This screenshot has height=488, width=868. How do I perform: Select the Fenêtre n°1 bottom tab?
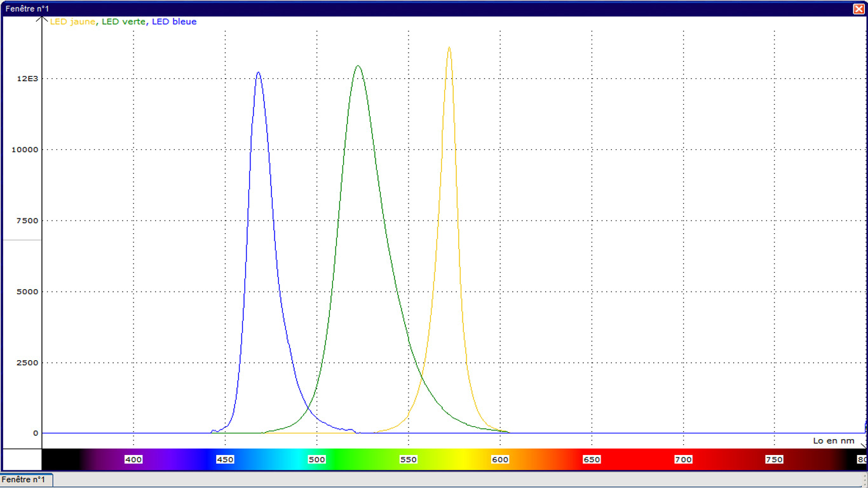coord(26,480)
